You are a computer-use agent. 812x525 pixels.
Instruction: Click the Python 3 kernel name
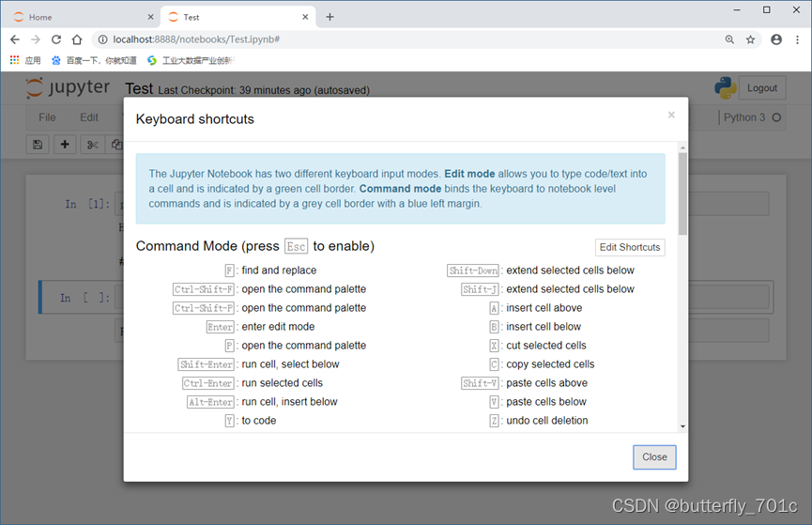click(x=743, y=117)
